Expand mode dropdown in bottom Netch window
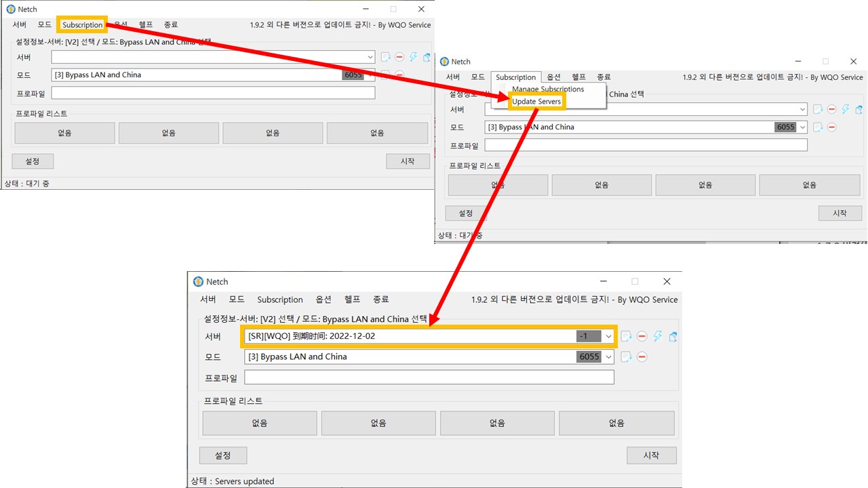This screenshot has height=488, width=868. click(609, 357)
